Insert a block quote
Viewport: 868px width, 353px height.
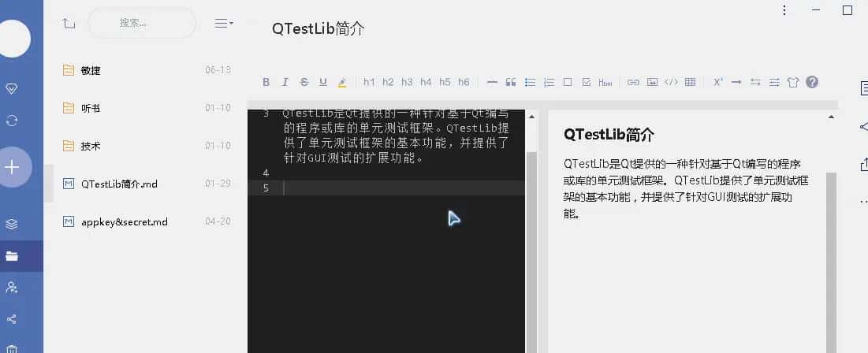pos(511,83)
